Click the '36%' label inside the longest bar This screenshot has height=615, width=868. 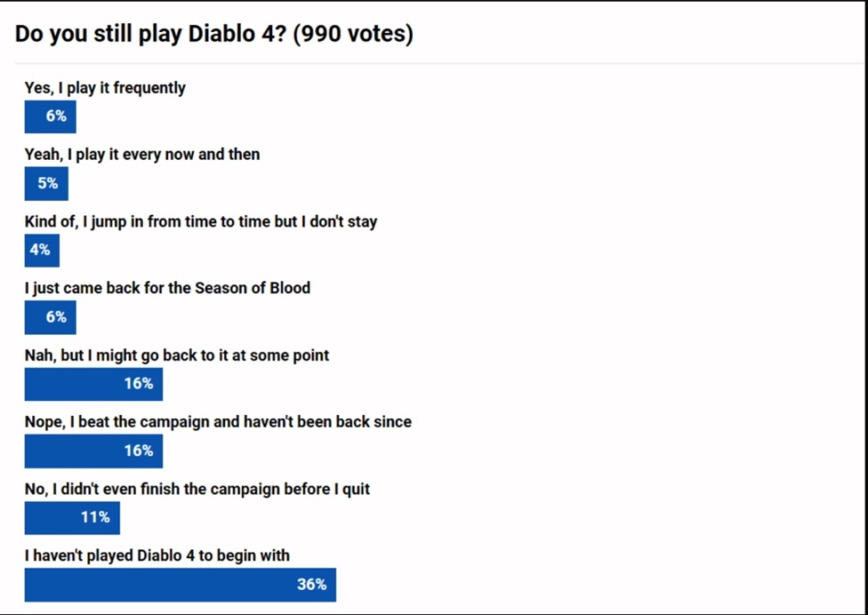click(x=312, y=585)
